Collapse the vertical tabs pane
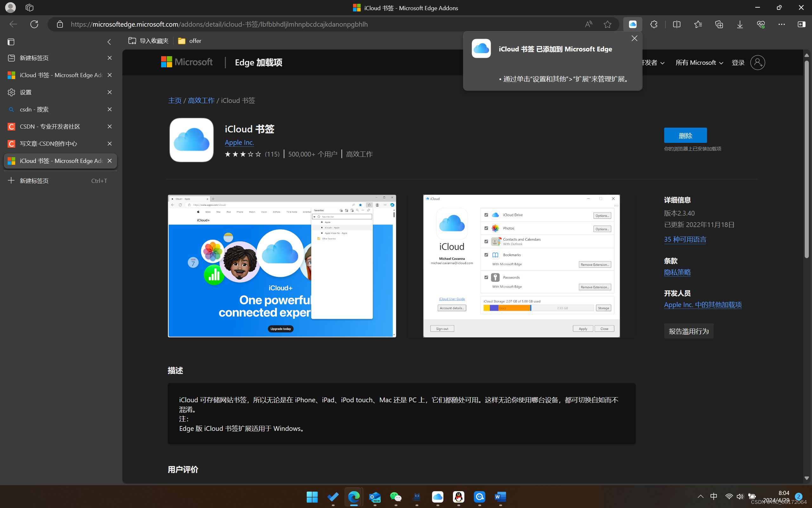 coord(109,42)
